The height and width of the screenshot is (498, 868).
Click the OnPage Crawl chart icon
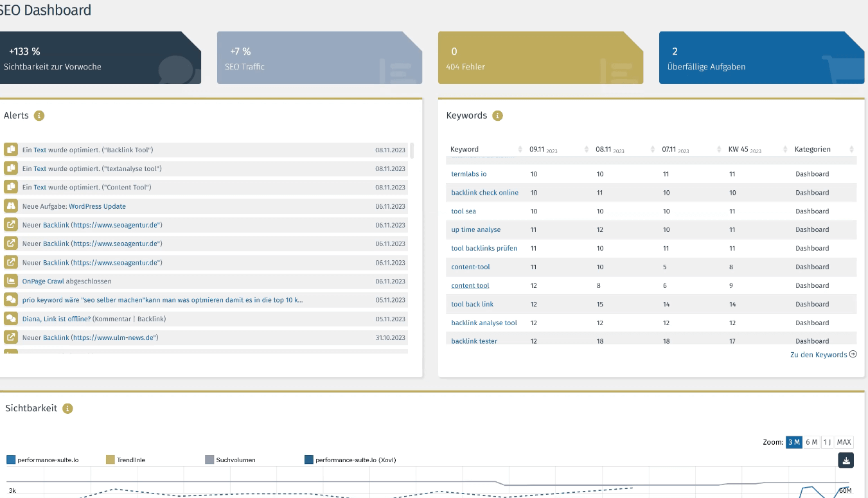coord(10,281)
